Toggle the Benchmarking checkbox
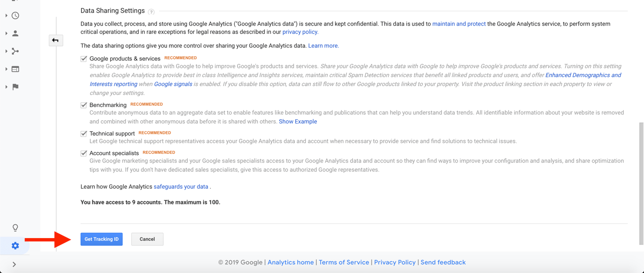This screenshot has height=273, width=644. click(x=84, y=105)
